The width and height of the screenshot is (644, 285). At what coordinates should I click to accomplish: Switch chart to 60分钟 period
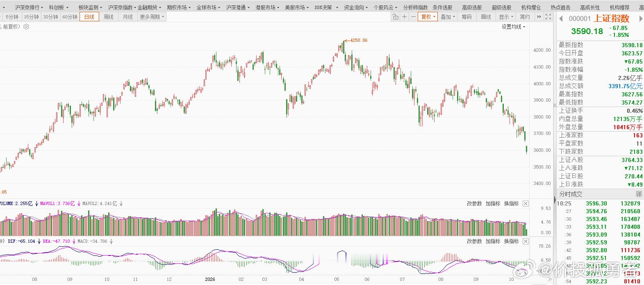coord(70,17)
